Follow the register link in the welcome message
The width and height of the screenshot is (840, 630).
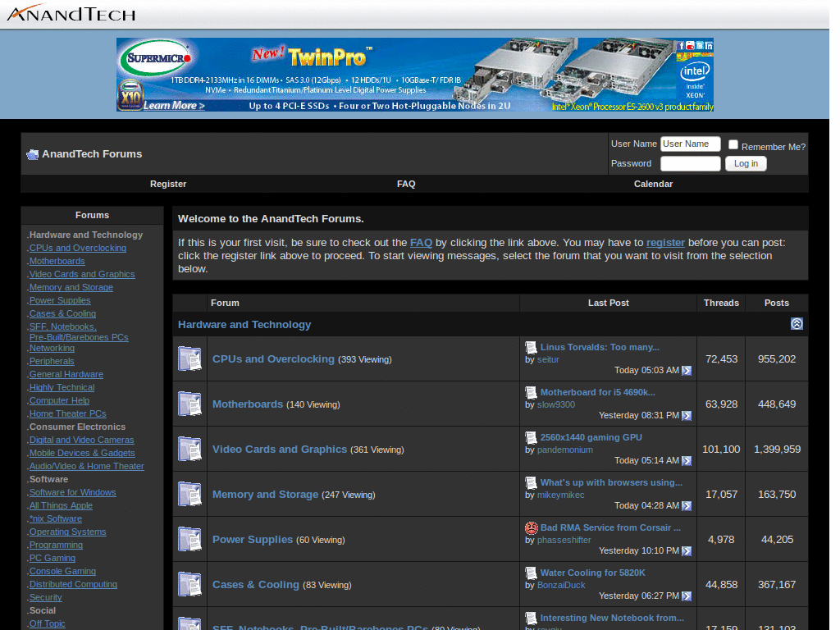tap(664, 242)
